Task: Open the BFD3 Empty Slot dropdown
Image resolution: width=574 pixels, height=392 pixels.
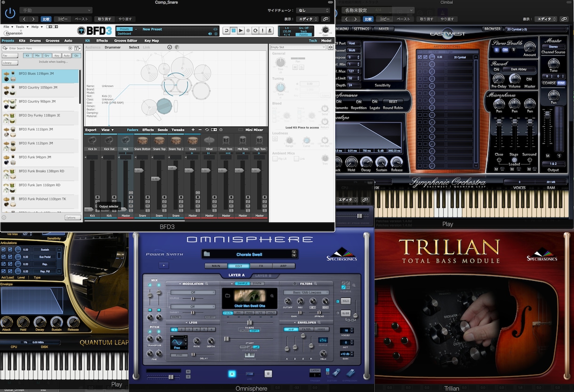Action: [x=298, y=47]
